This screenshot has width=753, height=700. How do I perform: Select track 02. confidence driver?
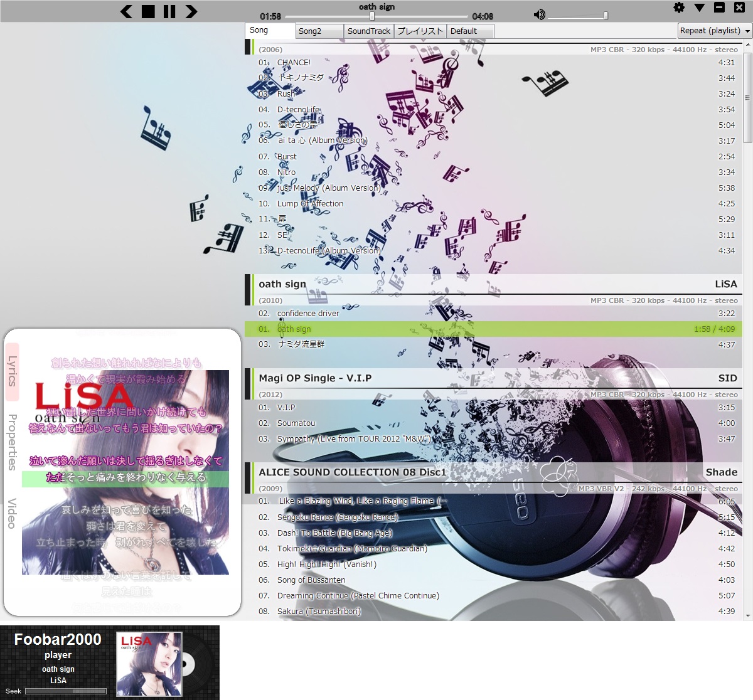[x=493, y=313]
